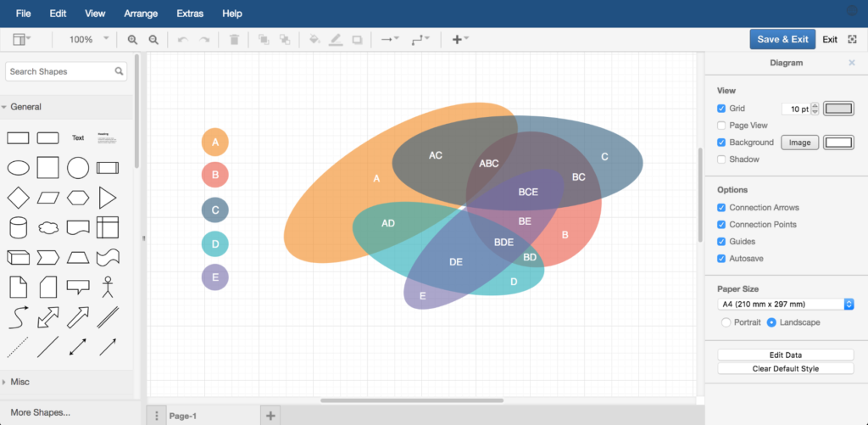Select the cube shape
Viewport: 868px width, 425px height.
click(x=19, y=257)
